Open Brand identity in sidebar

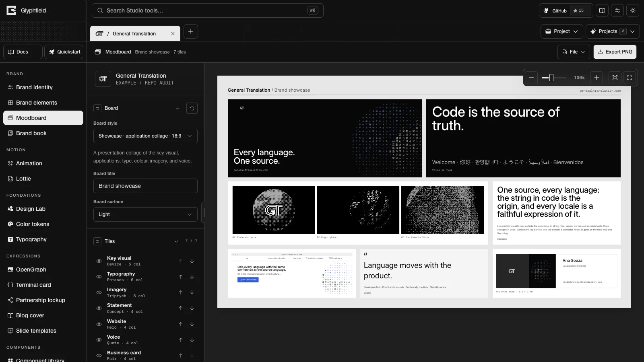[43, 87]
